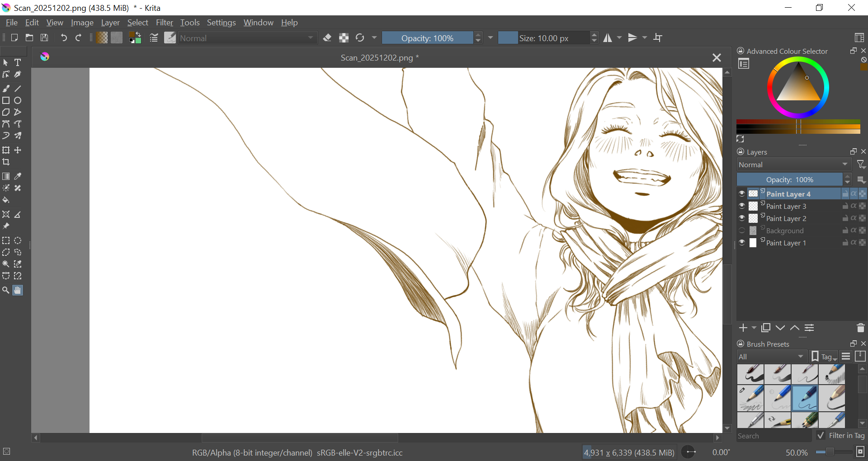Choose the Fill bucket tool
Screen dimensions: 868x461
pos(6,200)
